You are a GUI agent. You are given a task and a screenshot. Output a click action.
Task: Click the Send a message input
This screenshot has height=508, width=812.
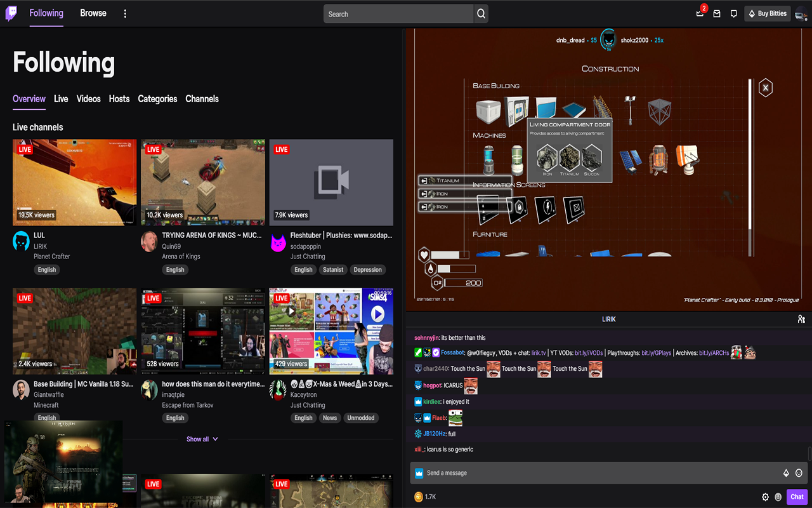click(609, 473)
